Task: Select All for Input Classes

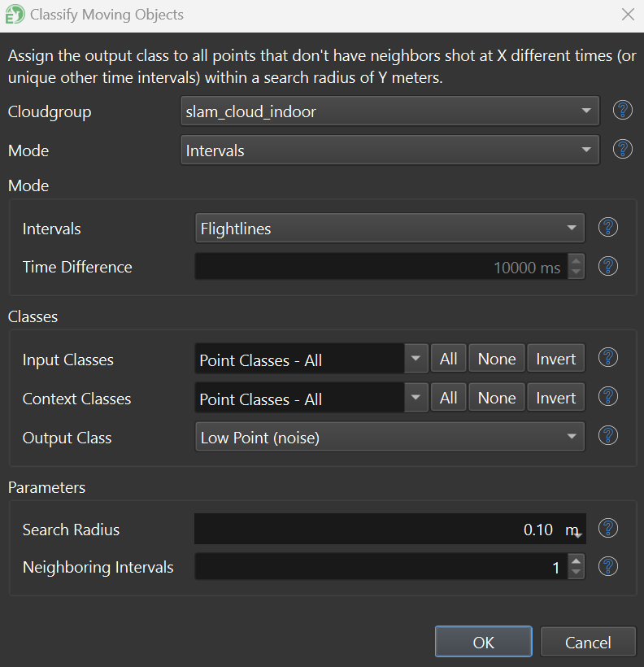Action: tap(448, 359)
